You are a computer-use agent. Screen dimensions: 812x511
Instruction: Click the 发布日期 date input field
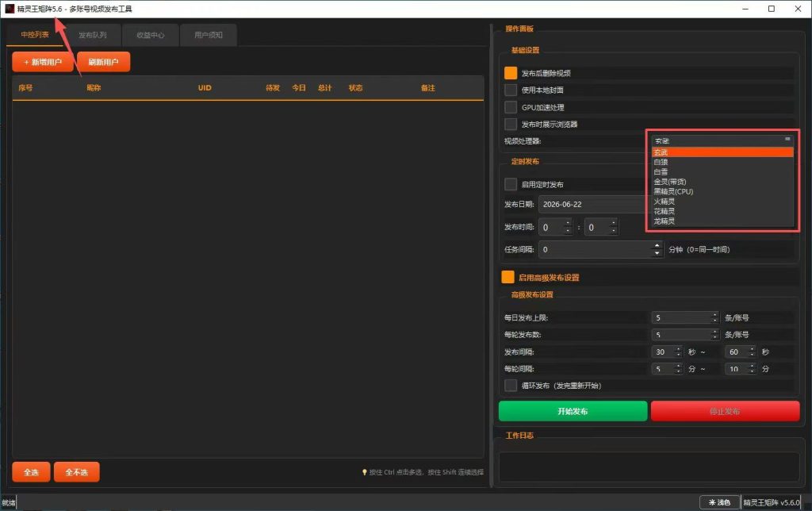[x=593, y=204]
